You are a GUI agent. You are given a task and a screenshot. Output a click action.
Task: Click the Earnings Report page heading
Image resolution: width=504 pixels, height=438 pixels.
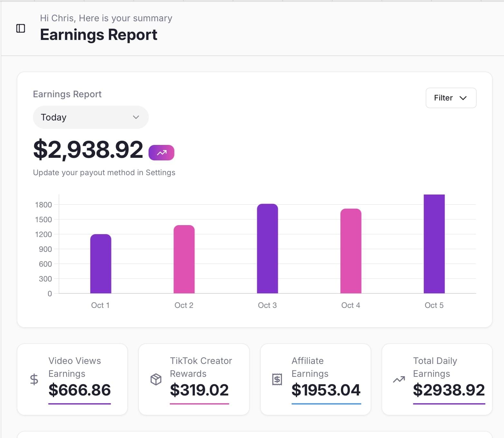pyautogui.click(x=99, y=35)
